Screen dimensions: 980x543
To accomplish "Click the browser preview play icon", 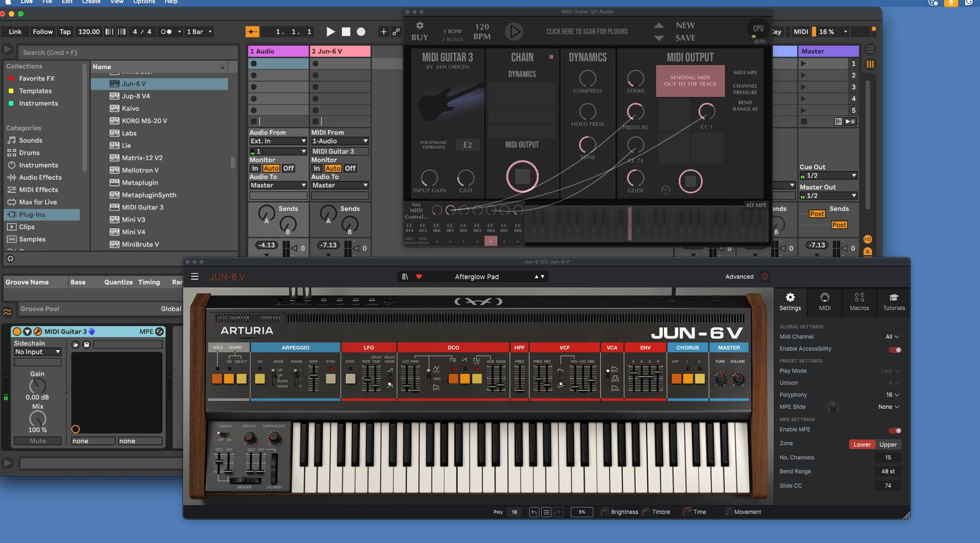I will (7, 50).
